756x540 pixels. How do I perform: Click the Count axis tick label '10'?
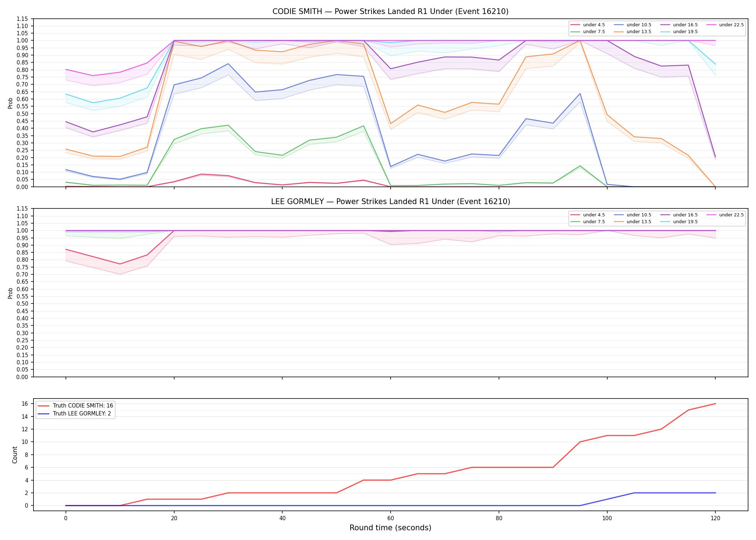tap(25, 442)
